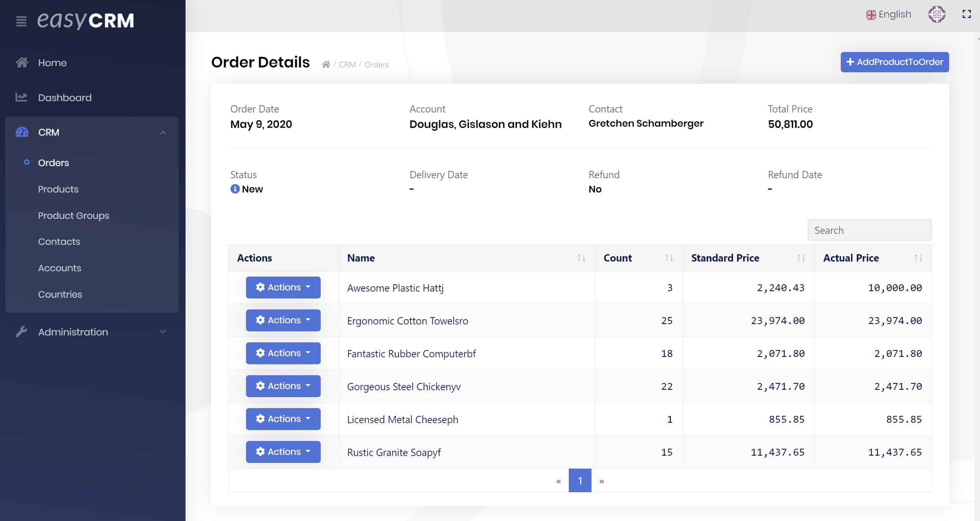The width and height of the screenshot is (980, 521).
Task: Sort by Count column arrows
Action: coord(669,258)
